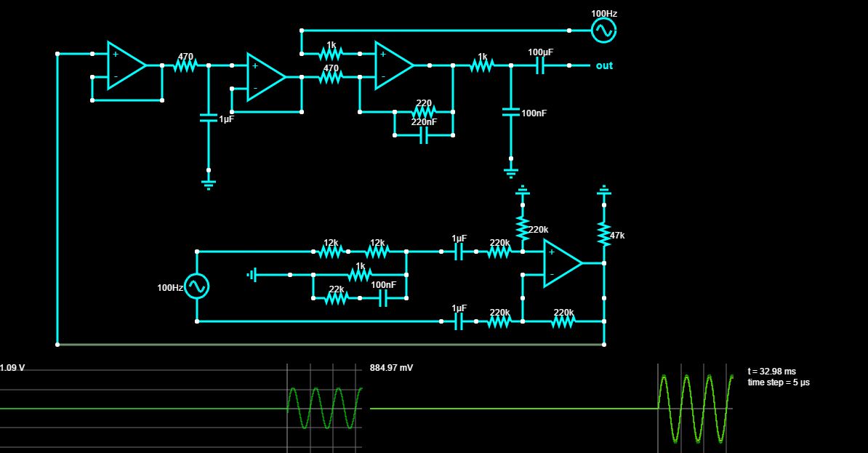The width and height of the screenshot is (868, 453).
Task: Click the upper 1µF coupling capacitor
Action: click(459, 252)
